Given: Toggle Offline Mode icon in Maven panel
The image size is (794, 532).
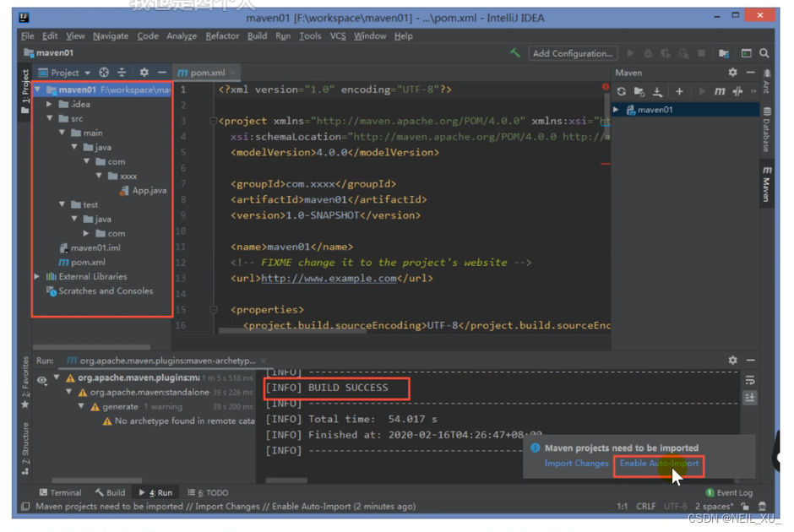Looking at the screenshot, I should (x=737, y=91).
